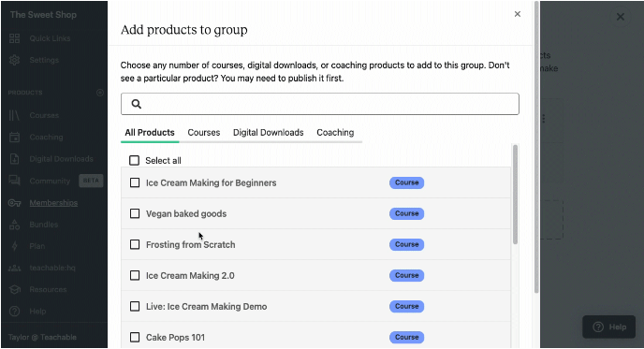Image resolution: width=644 pixels, height=349 pixels.
Task: Click the Memberships key icon
Action: click(14, 203)
